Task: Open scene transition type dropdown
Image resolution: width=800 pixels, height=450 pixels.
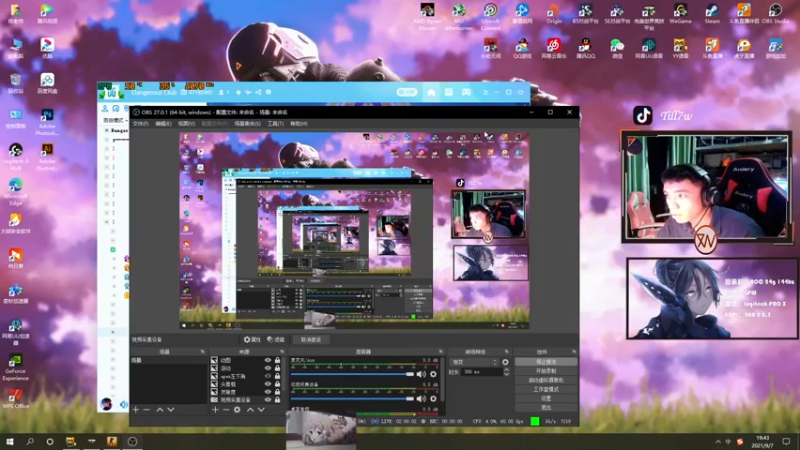Action: click(x=474, y=362)
